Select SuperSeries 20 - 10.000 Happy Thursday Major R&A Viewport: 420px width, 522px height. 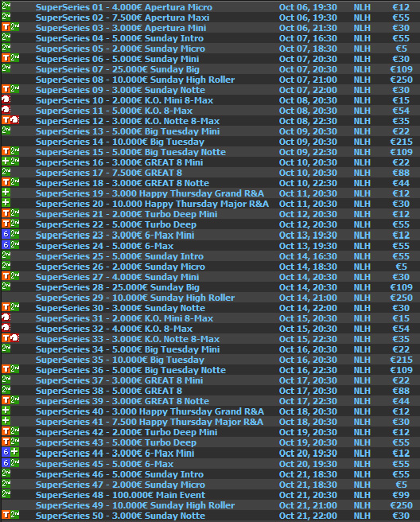152,204
